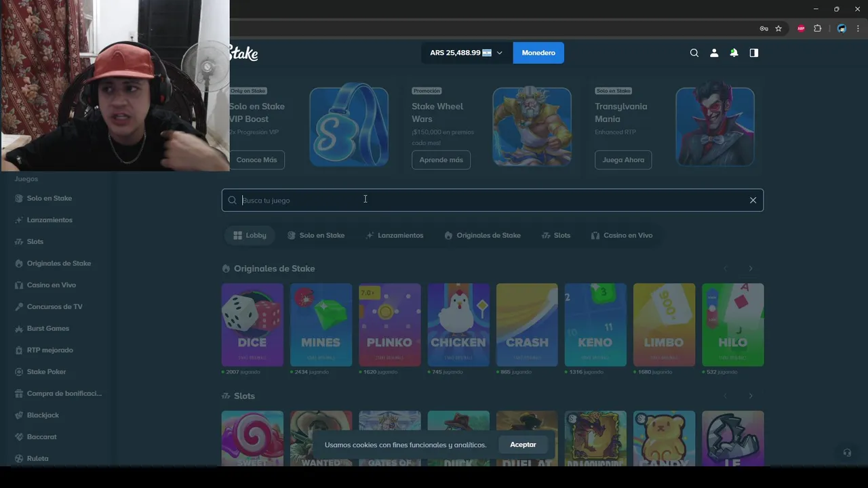
Task: Click the ABP extension icon
Action: coord(801,28)
